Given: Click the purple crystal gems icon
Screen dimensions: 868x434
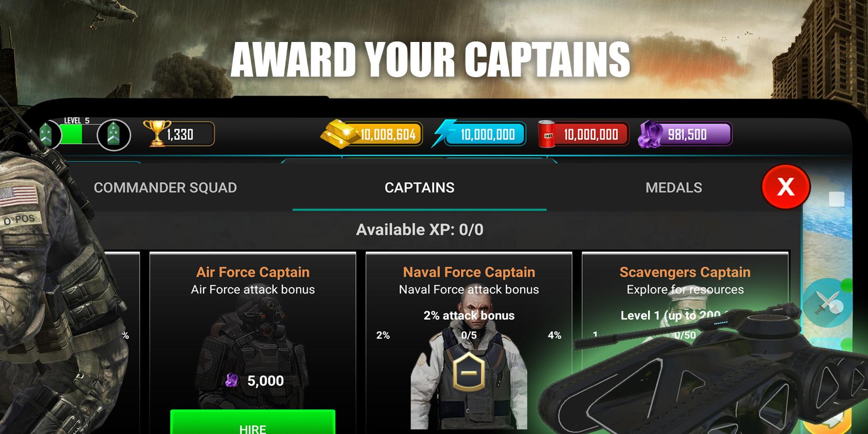Looking at the screenshot, I should tap(651, 134).
